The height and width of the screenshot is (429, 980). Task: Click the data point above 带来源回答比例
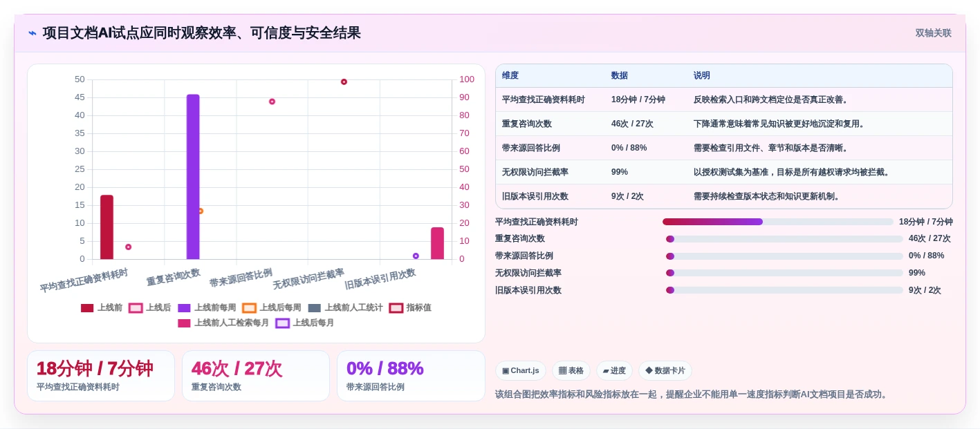click(x=272, y=102)
